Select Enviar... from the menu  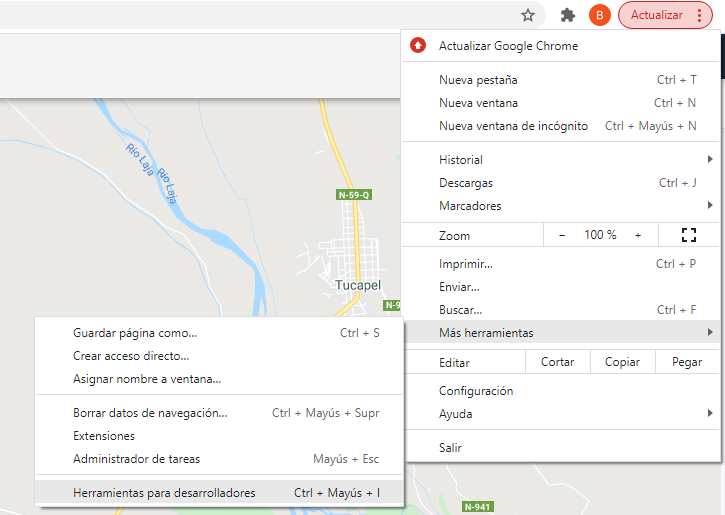561,287
